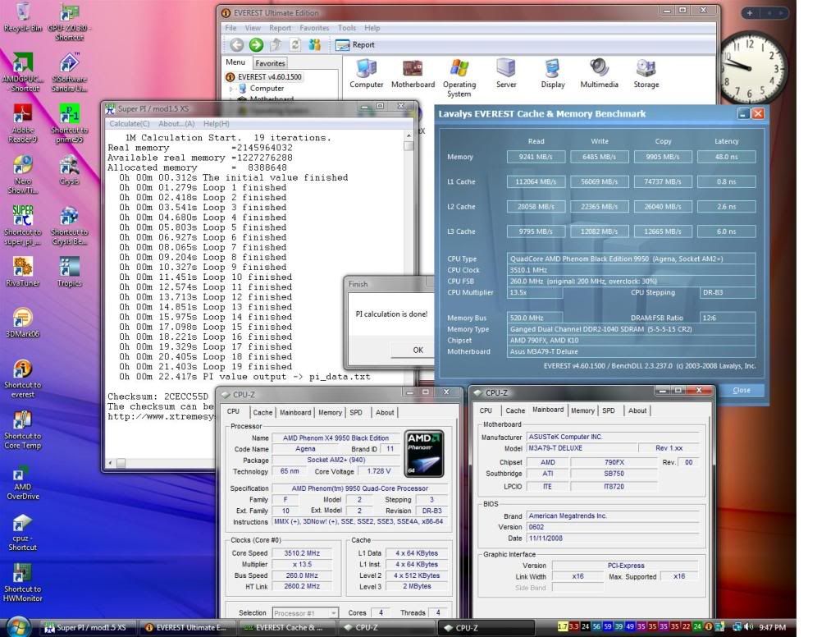840x637 pixels.
Task: Open the super_pi shortcut on desktop
Action: 22,225
